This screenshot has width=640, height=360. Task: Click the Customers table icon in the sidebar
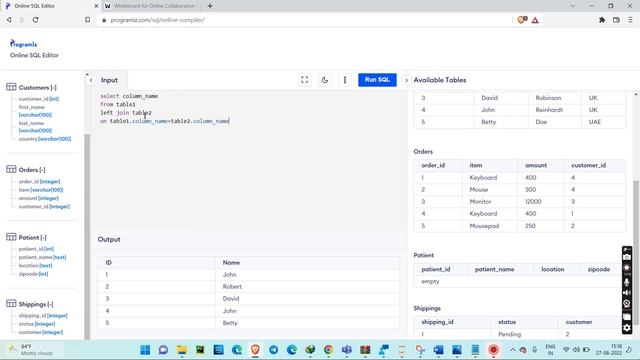[x=11, y=87]
